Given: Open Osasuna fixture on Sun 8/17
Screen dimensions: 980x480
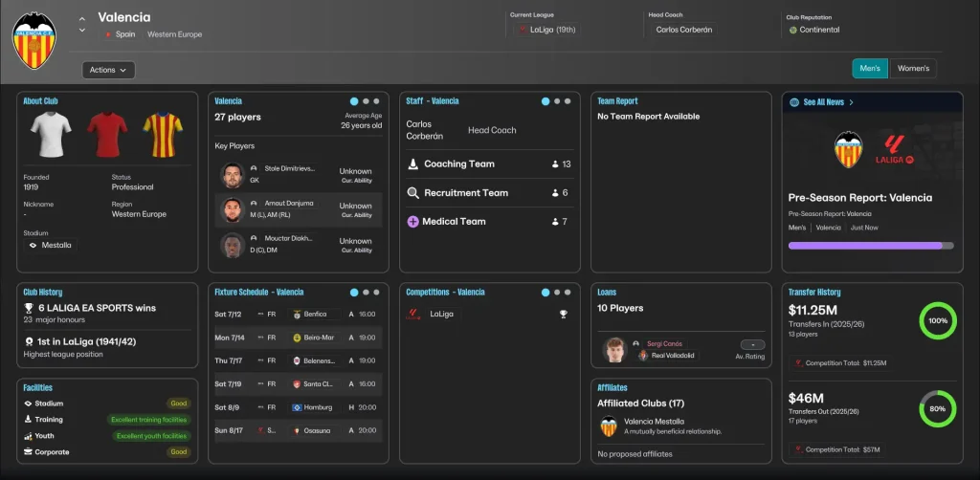Looking at the screenshot, I should [x=299, y=430].
